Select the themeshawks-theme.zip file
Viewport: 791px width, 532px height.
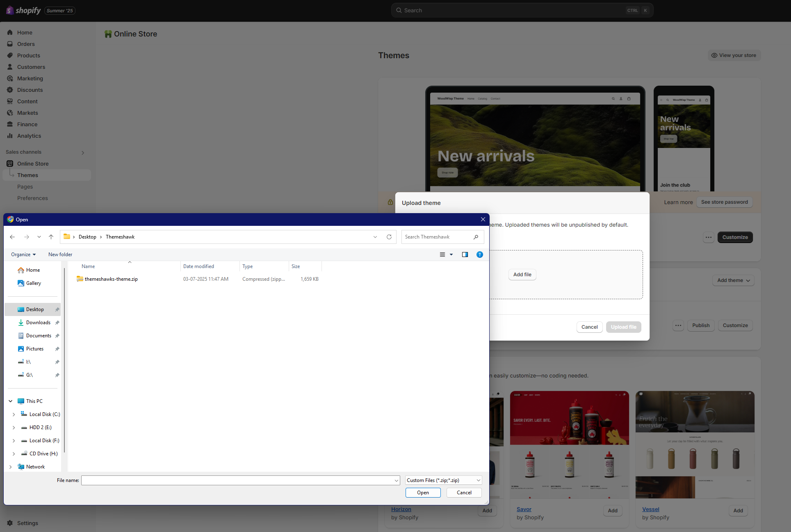click(x=111, y=279)
